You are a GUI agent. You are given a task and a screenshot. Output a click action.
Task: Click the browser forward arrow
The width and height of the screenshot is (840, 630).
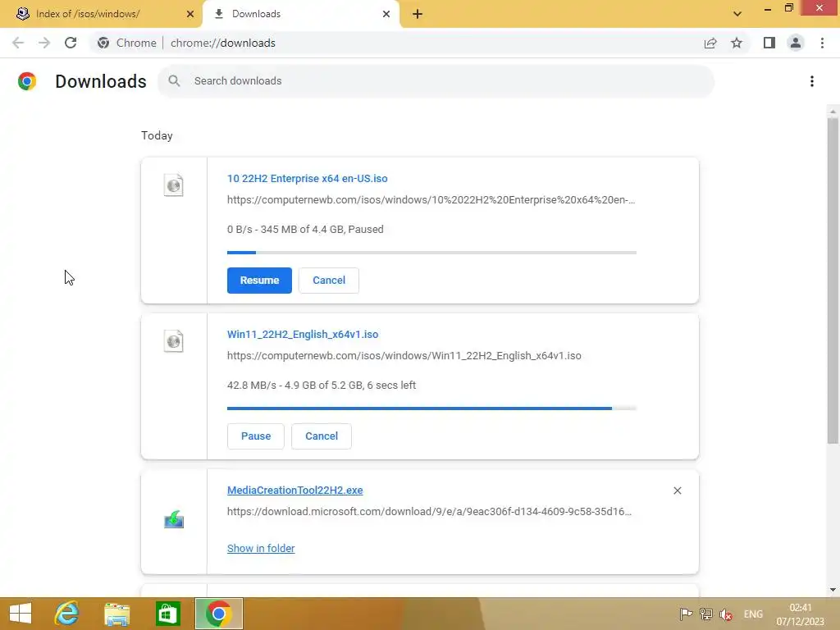44,43
